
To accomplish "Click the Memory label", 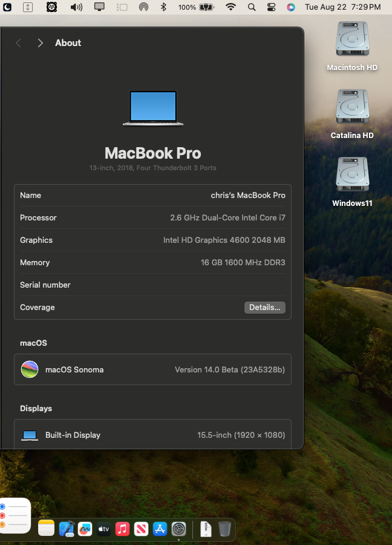I will (34, 262).
